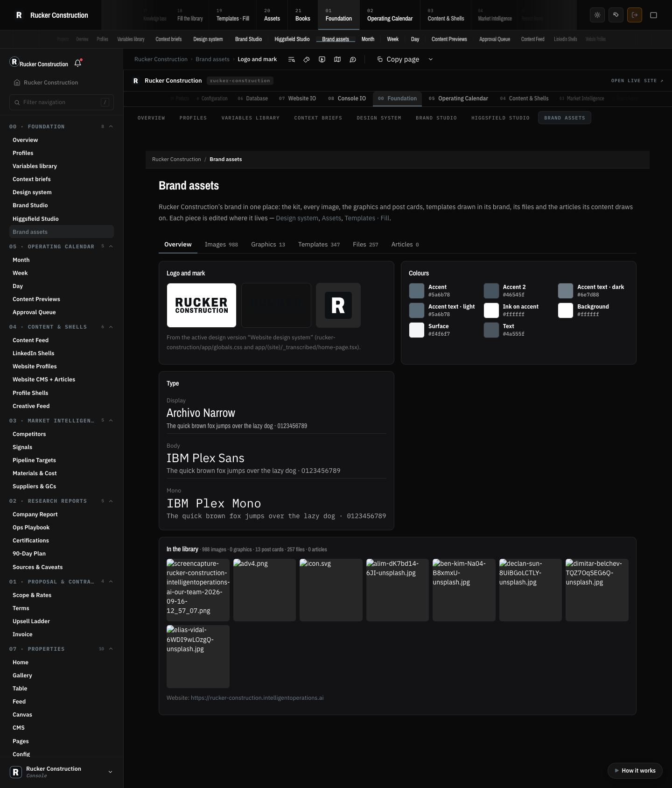
Task: Click the How it works button
Action: (635, 771)
